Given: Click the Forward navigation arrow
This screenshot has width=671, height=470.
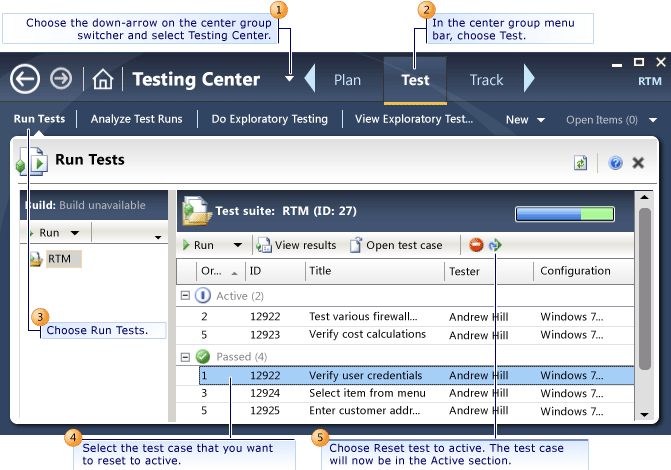Looking at the screenshot, I should (61, 79).
